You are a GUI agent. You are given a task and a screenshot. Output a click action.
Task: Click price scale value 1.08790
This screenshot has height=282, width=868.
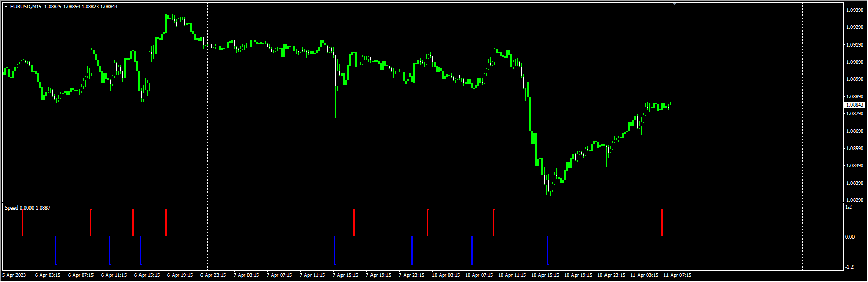point(855,114)
